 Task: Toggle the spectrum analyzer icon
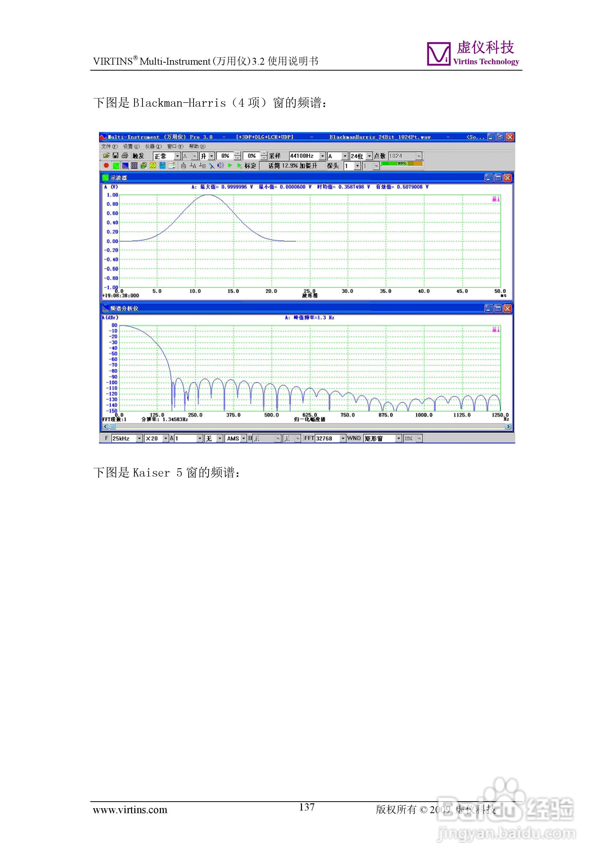(125, 166)
